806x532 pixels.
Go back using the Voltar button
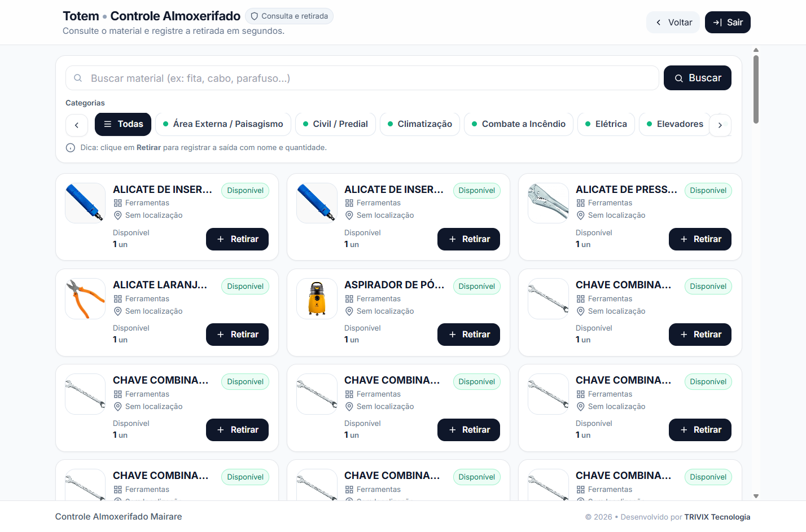point(673,23)
